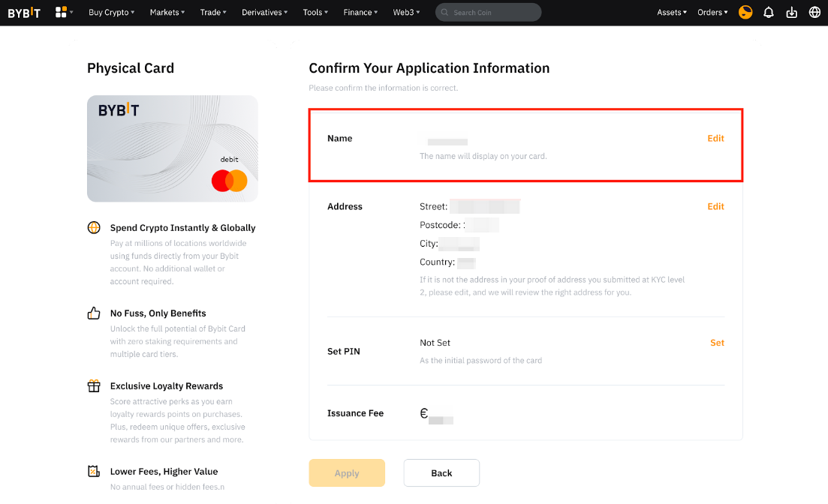Open the Derivatives dropdown menu
Image resolution: width=828 pixels, height=504 pixels.
(x=264, y=12)
